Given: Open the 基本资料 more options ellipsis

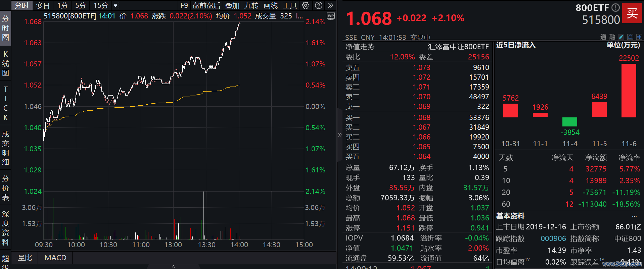Looking at the screenshot, I should [x=634, y=216].
